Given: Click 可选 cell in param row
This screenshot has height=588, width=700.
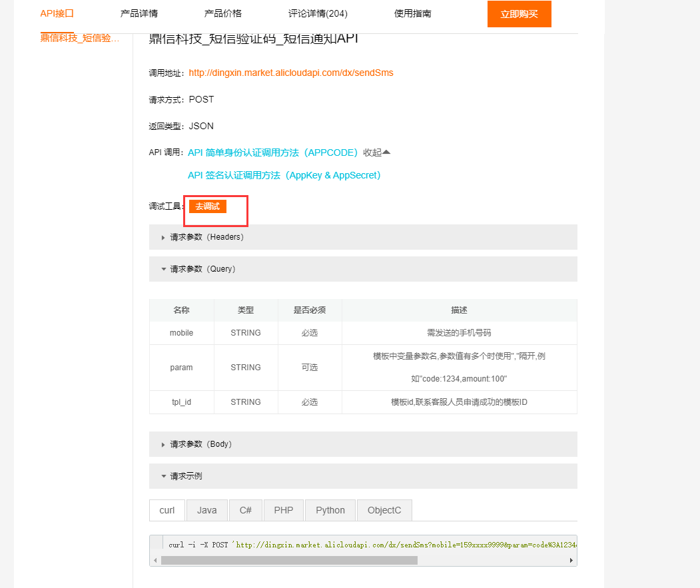Looking at the screenshot, I should pos(310,368).
